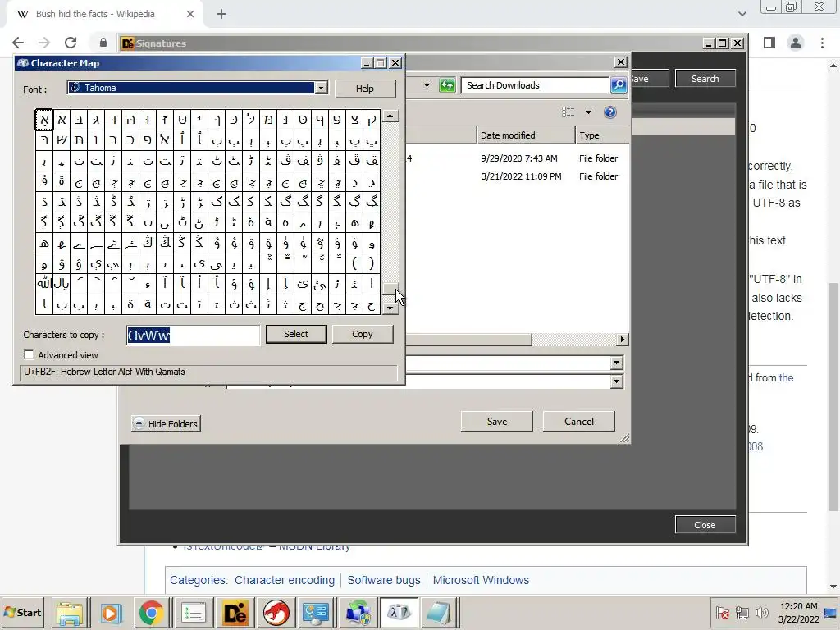Click the Action Center flag tray icon
Image resolution: width=840 pixels, height=630 pixels.
(x=722, y=612)
